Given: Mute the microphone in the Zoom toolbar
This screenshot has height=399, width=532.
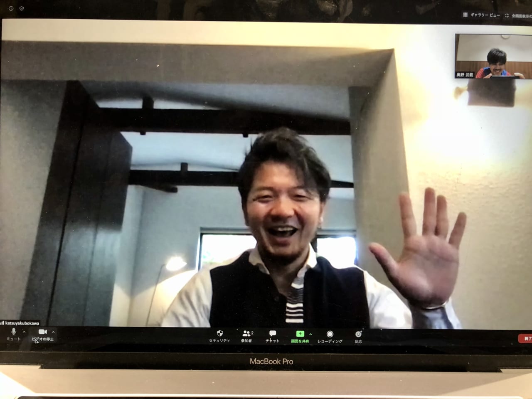Looking at the screenshot, I should 13,332.
